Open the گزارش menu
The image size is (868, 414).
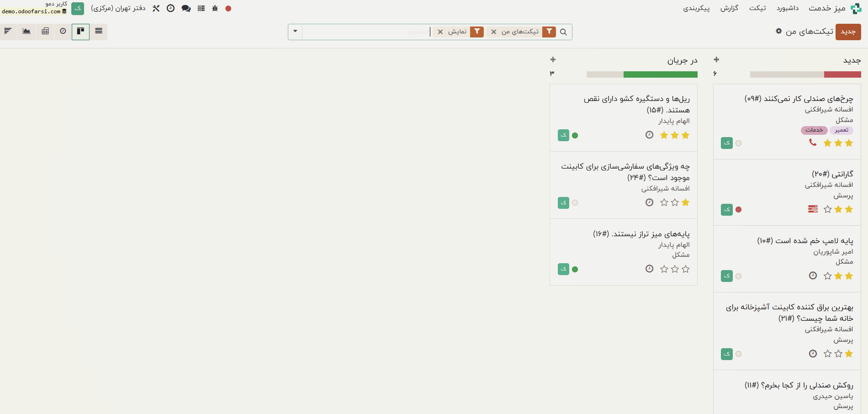[x=729, y=8]
